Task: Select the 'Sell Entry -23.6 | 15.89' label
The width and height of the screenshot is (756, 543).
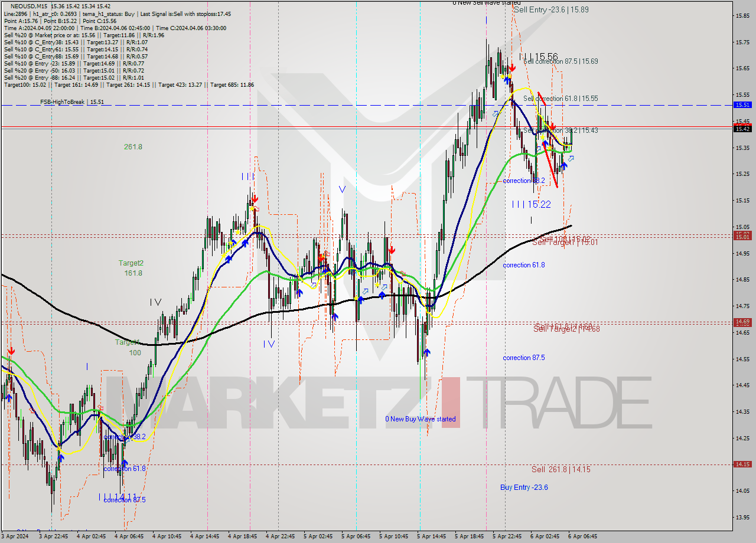Action: click(551, 10)
